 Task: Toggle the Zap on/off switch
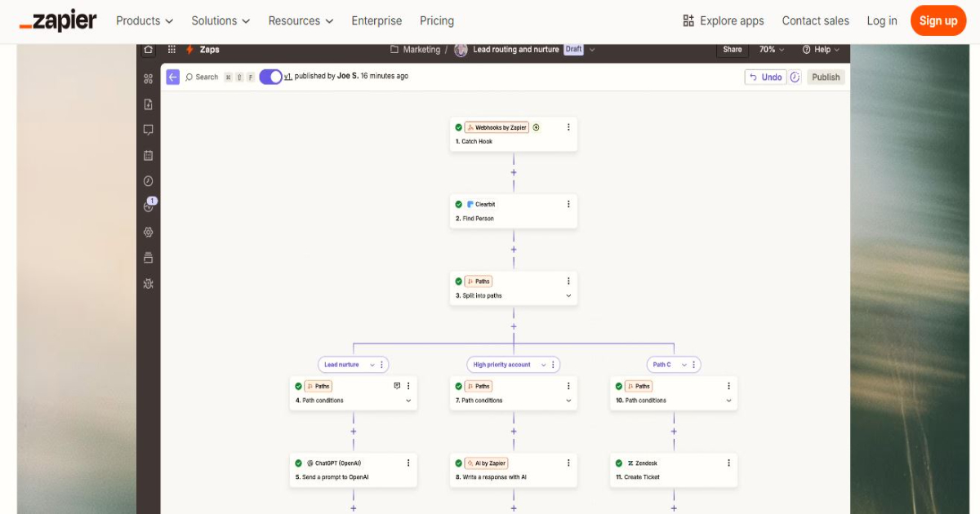tap(270, 77)
